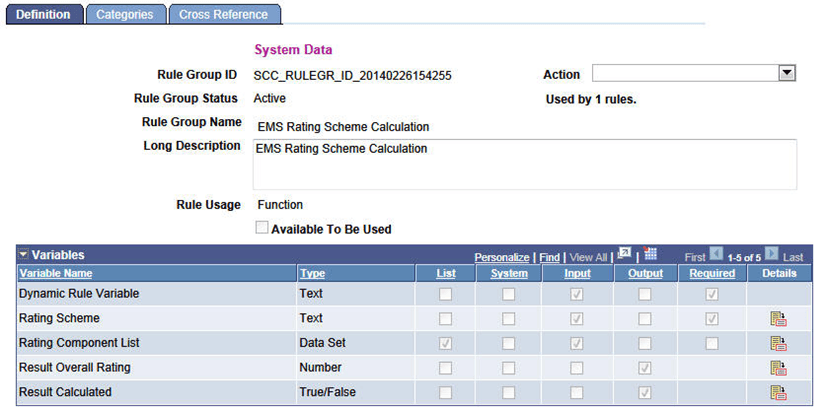
Task: Collapse the Variables section
Action: 24,255
